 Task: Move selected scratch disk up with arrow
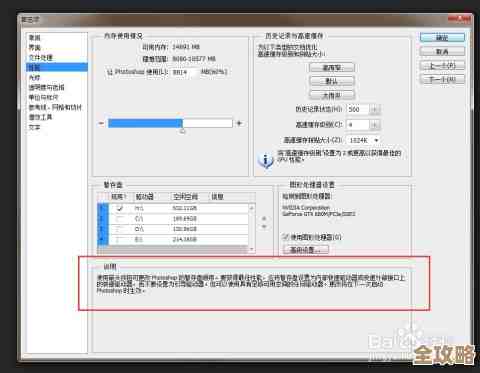pyautogui.click(x=264, y=218)
